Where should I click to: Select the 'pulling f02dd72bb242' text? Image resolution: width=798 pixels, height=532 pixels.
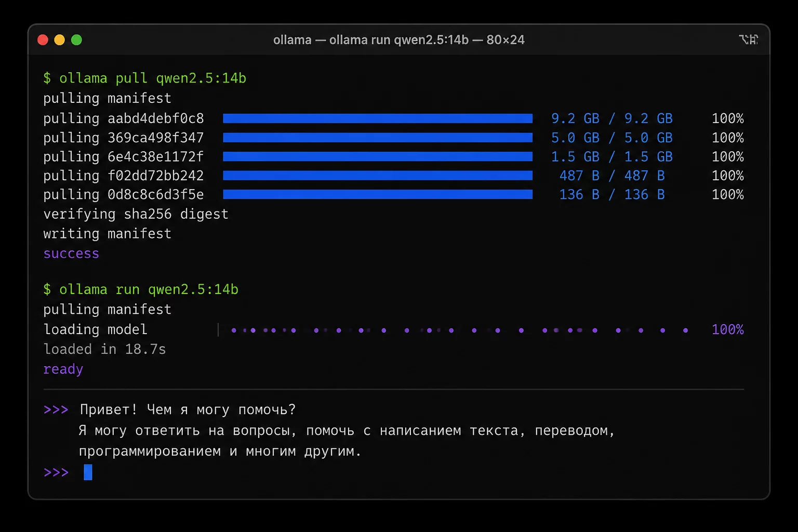pyautogui.click(x=124, y=176)
